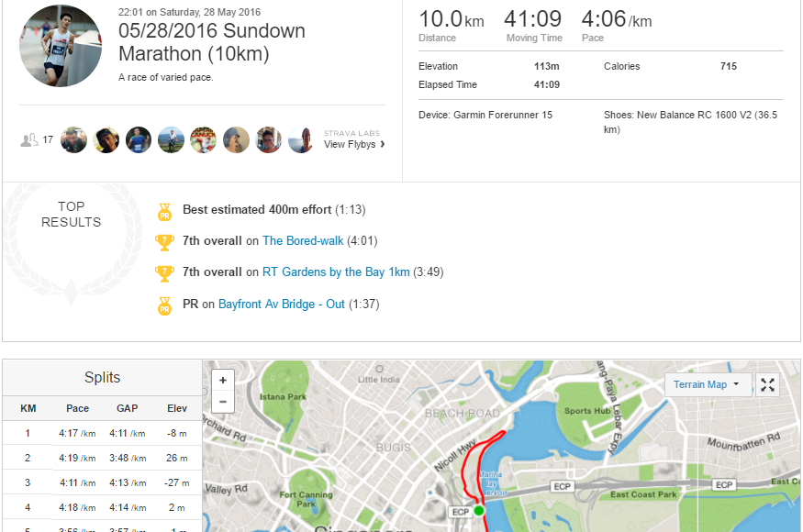Click the green start marker on the map
803x532 pixels.
479,510
